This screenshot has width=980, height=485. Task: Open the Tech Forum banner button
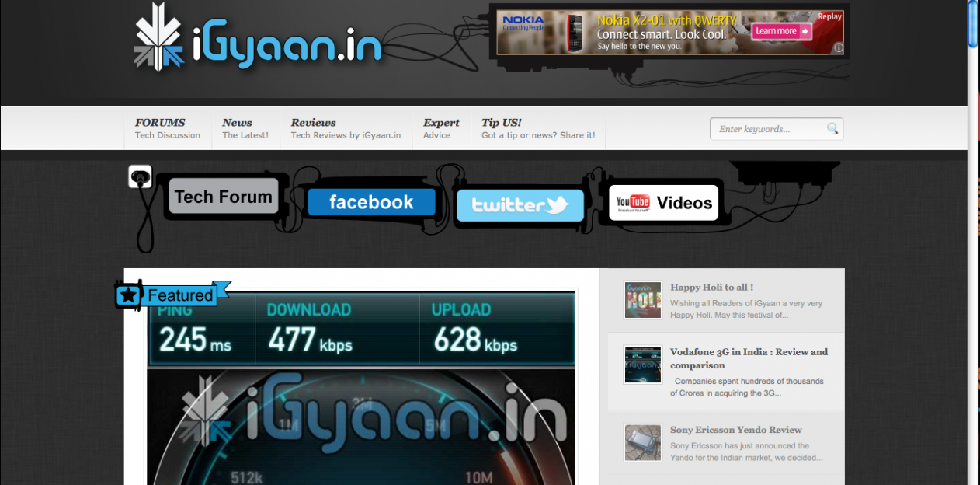click(223, 197)
